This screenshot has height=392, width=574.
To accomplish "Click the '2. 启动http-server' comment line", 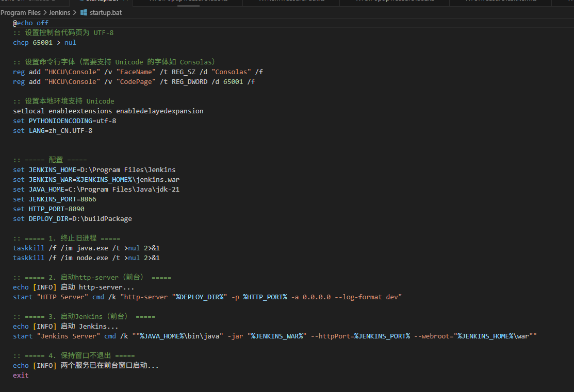I will click(x=92, y=277).
